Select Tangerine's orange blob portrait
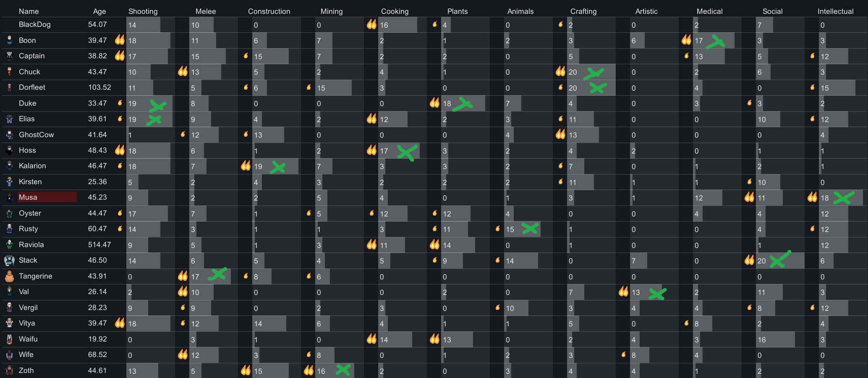This screenshot has width=868, height=378. click(x=9, y=276)
